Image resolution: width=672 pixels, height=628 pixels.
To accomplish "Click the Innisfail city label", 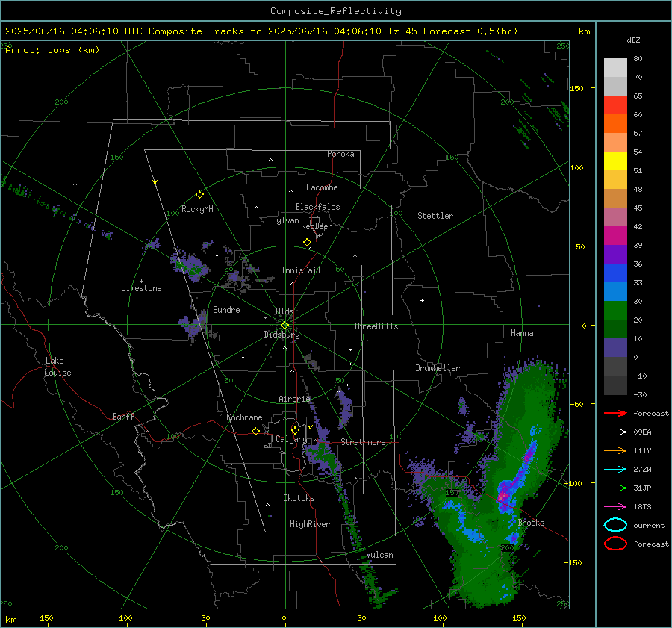I will 301,270.
